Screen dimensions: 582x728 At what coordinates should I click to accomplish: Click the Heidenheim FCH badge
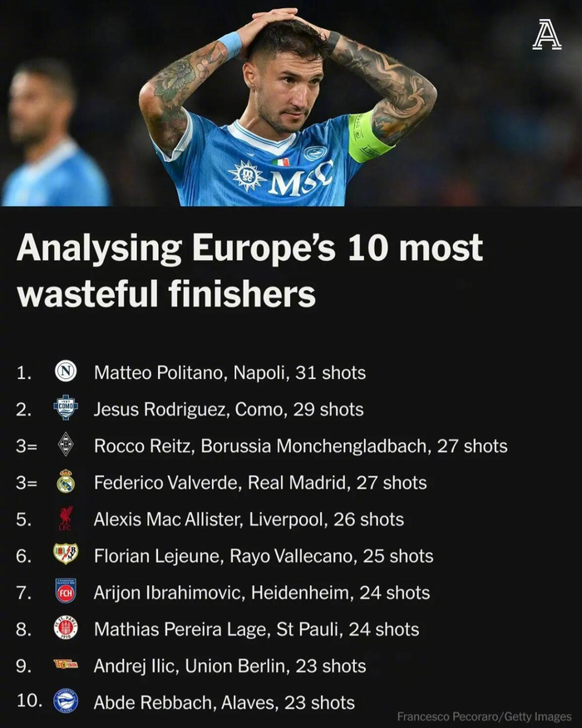coord(66,593)
